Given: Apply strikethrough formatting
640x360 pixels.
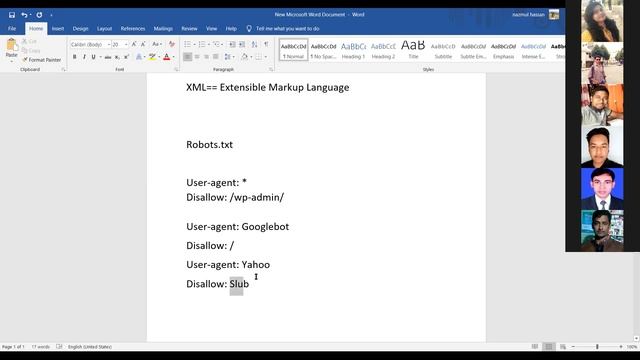Looking at the screenshot, I should (108, 57).
